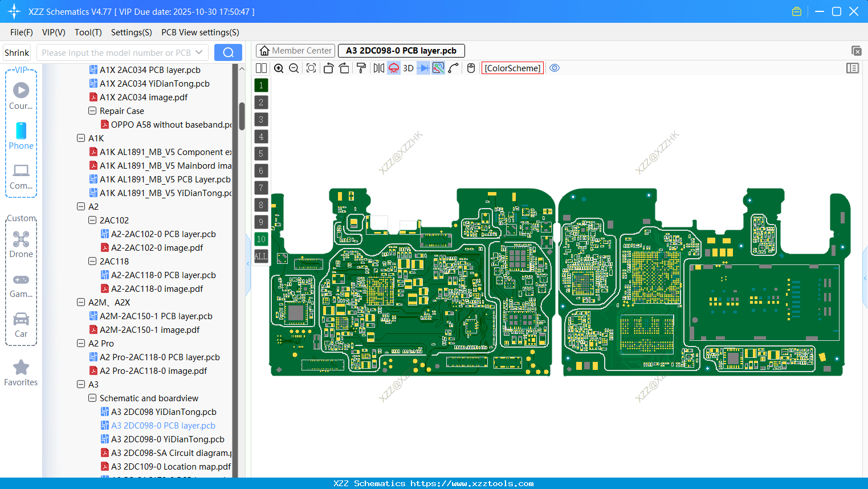Collapse the A3 tree node
The image size is (868, 489).
pos(80,384)
